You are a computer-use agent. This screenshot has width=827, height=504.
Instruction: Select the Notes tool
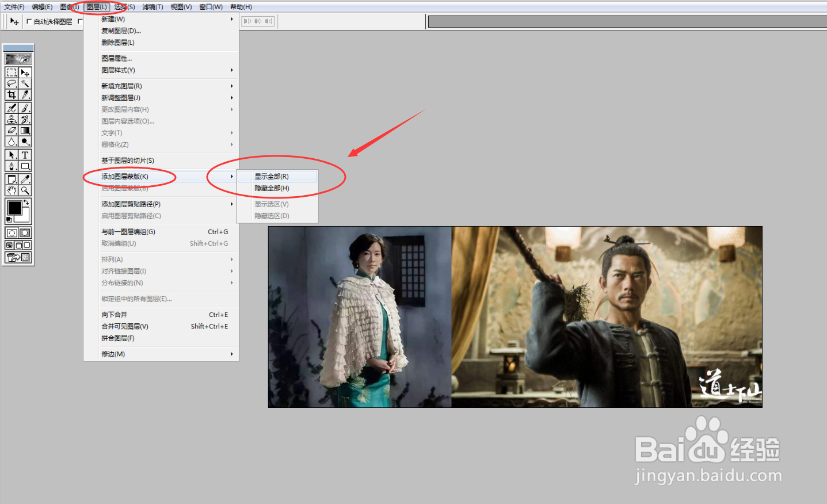[12, 180]
